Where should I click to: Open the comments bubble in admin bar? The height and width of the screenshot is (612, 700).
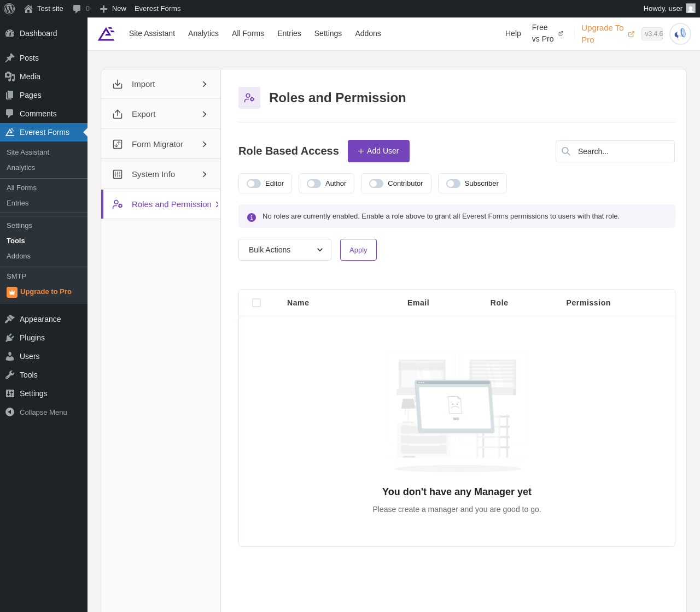(x=77, y=9)
